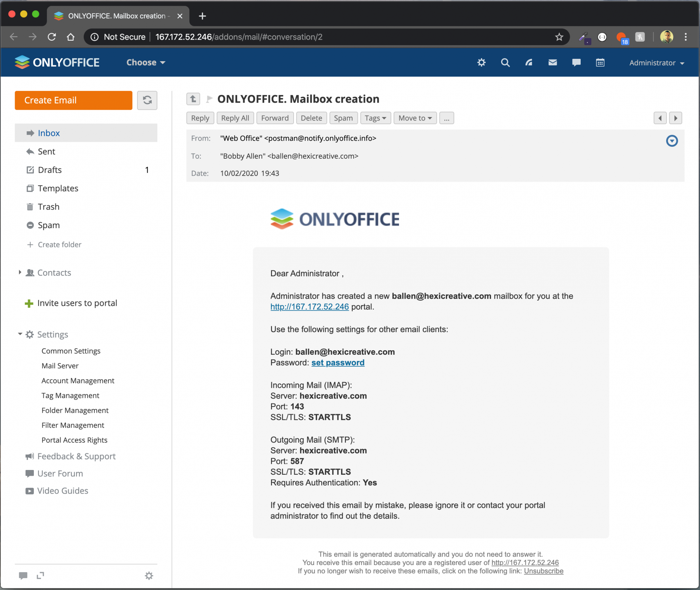Click the set password link
This screenshot has height=590, width=700.
click(338, 363)
